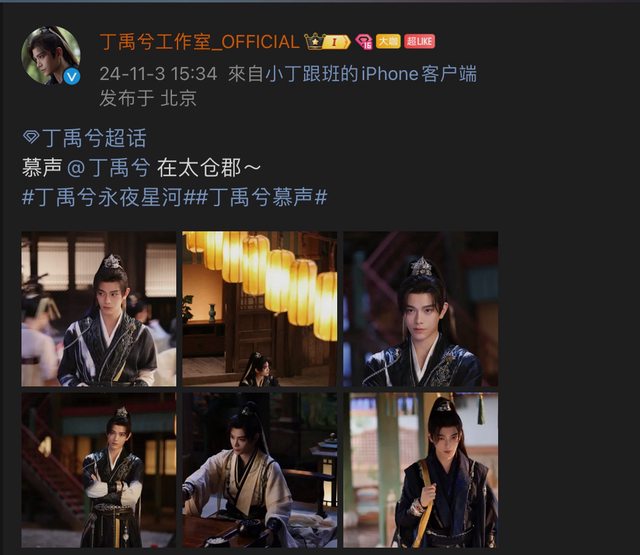640x555 pixels.
Task: Click the super-topic diamond icon
Action: pyautogui.click(x=31, y=137)
